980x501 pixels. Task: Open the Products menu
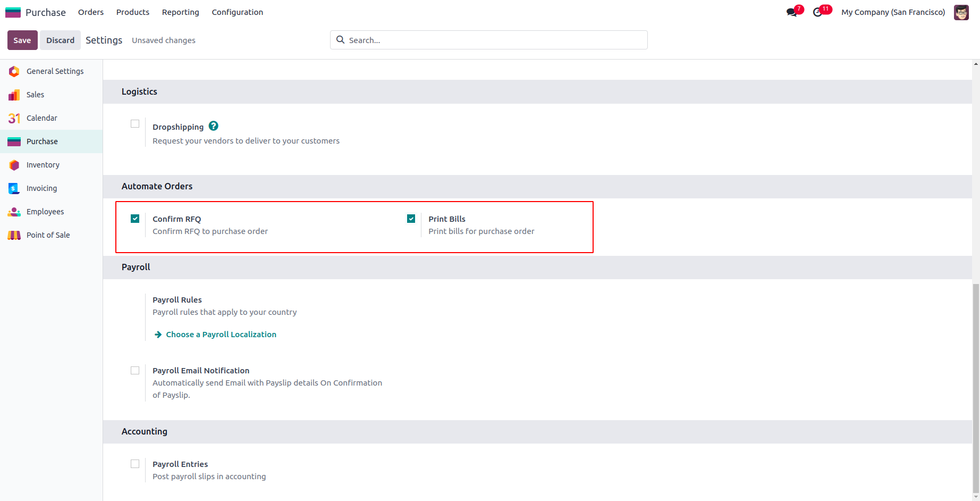(133, 12)
